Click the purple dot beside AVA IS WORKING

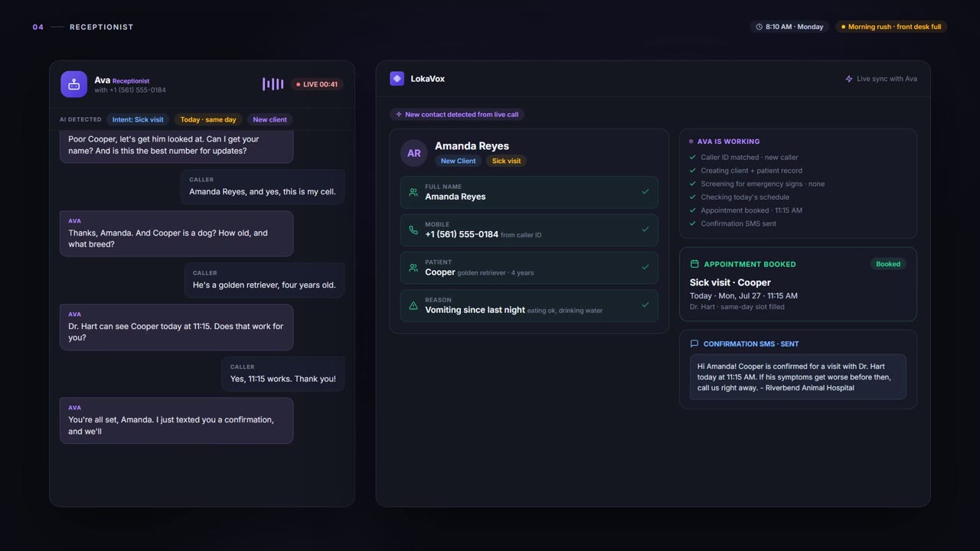point(691,142)
